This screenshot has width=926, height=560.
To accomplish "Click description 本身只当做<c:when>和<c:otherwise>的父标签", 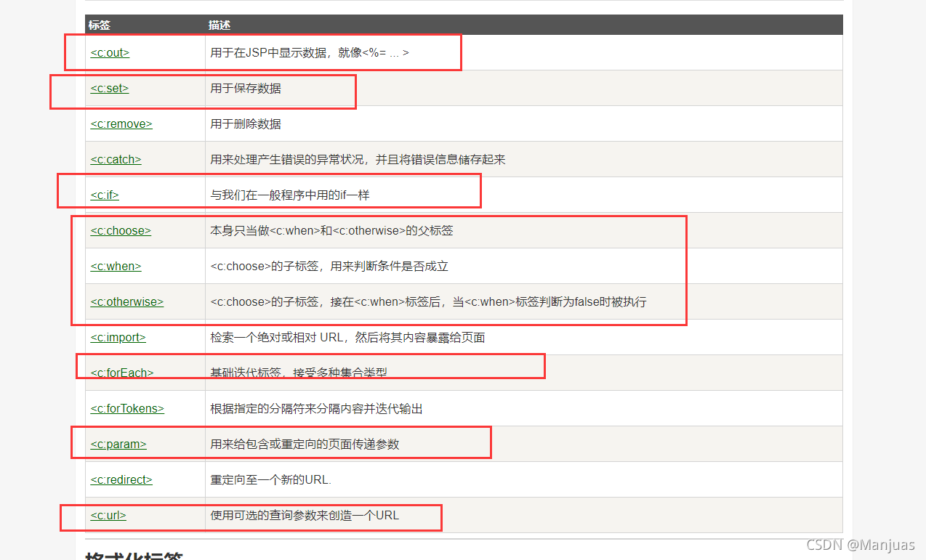I will (x=331, y=231).
